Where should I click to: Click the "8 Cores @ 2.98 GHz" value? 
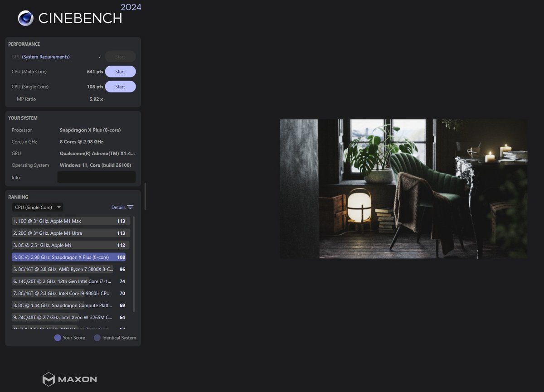pos(82,142)
